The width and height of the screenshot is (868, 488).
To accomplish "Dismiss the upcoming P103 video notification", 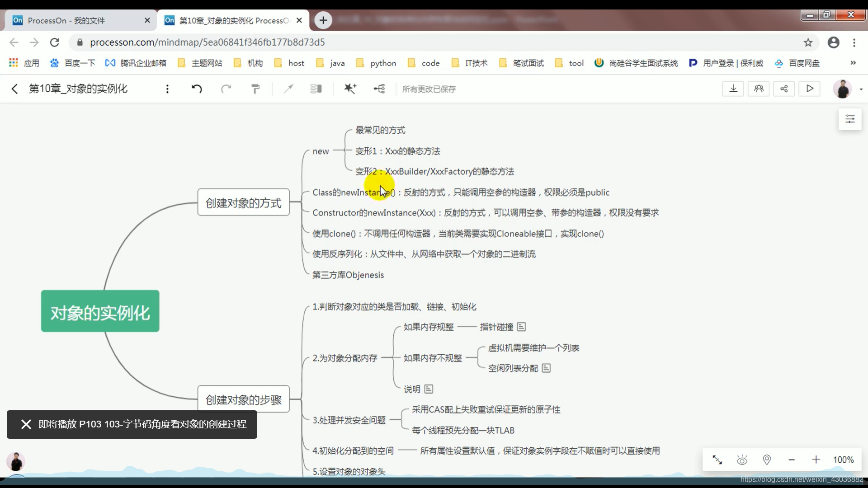I will [26, 424].
